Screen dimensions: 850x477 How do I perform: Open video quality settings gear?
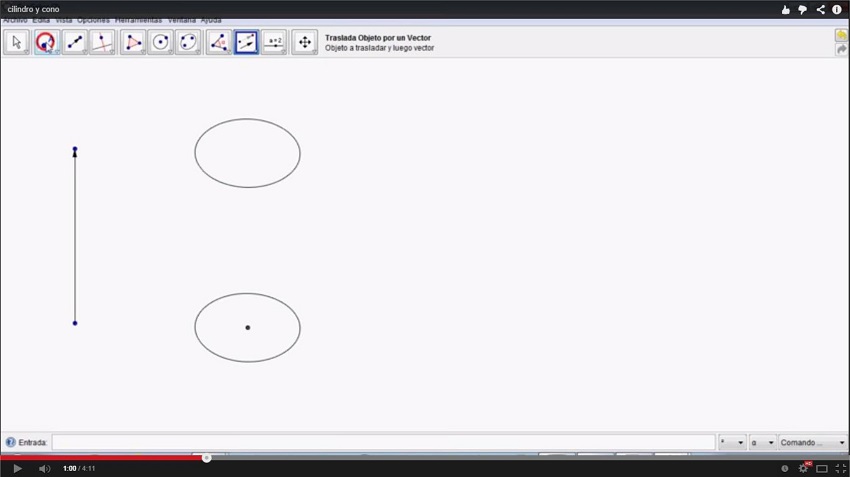[x=803, y=469]
